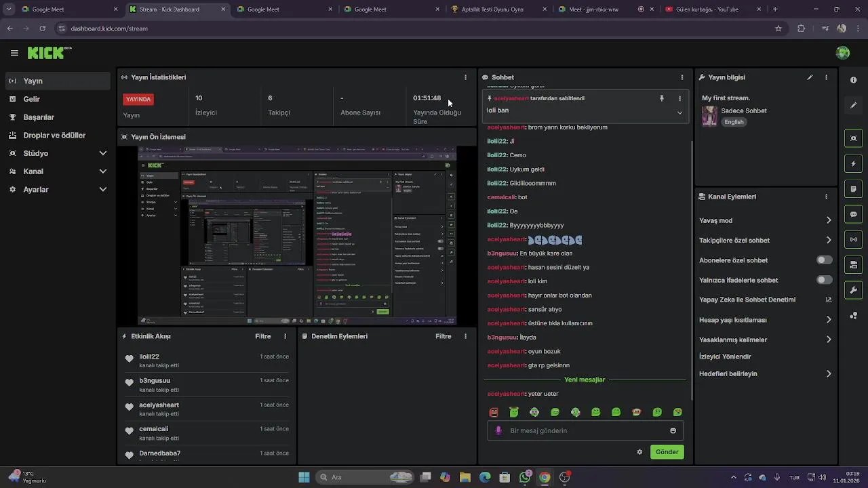Expand the Ayarlar sidebar section

[x=103, y=190]
